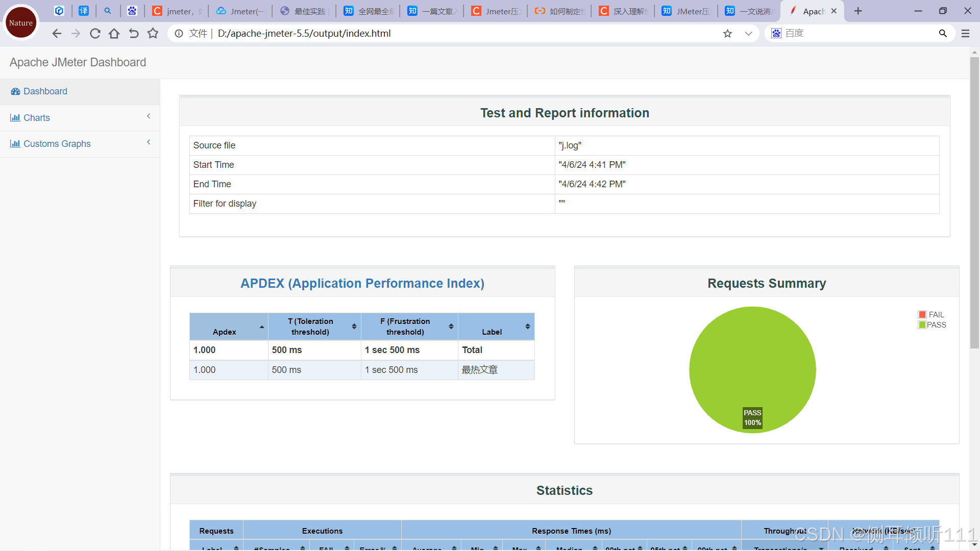
Task: Open new tab with plus button
Action: 858,11
